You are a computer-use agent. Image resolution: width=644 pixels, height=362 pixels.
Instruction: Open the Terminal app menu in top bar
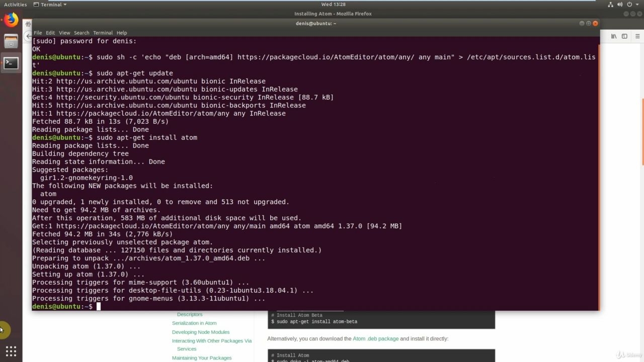[x=50, y=5]
